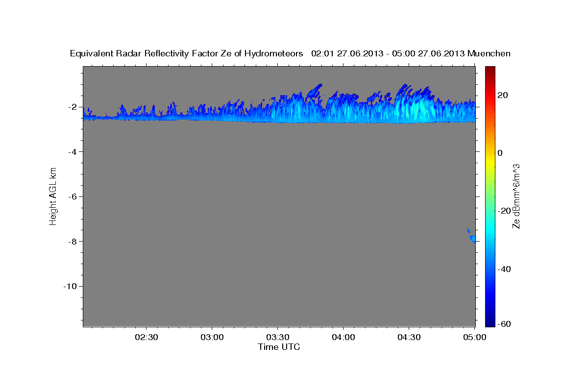
Task: Click the 'Ze dBmm^6/m^3' colorbar label
Action: 515,196
